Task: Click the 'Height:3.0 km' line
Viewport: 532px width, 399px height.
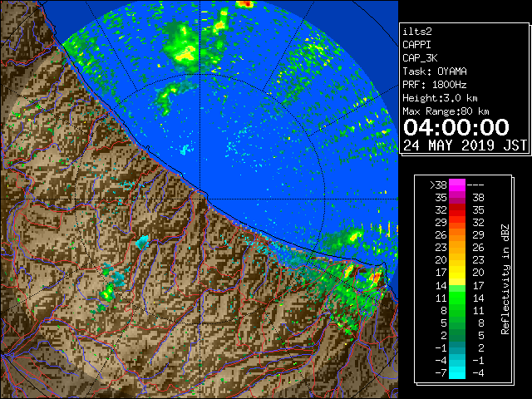Action: pyautogui.click(x=440, y=98)
